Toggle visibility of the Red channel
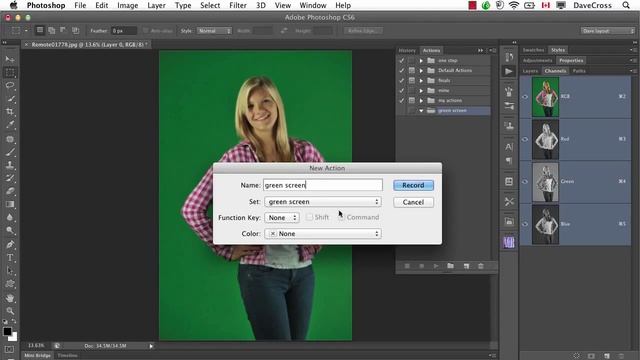This screenshot has height=360, width=640. pos(525,139)
